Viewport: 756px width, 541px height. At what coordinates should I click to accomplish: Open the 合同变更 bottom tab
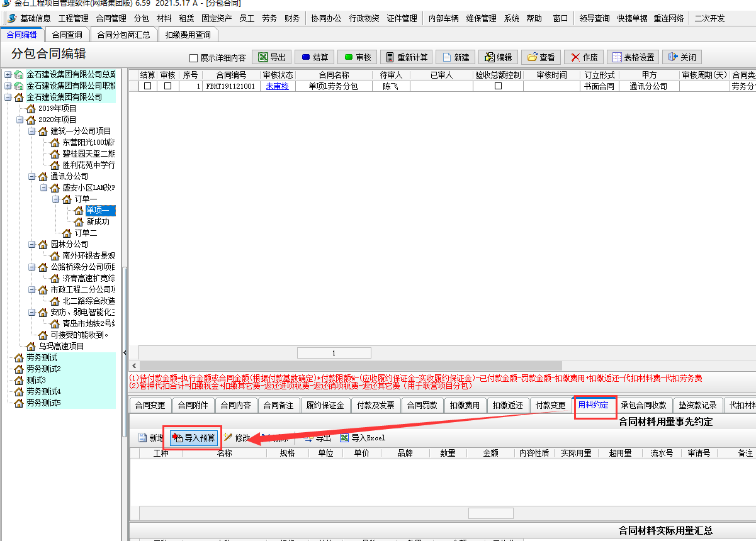[x=150, y=405]
